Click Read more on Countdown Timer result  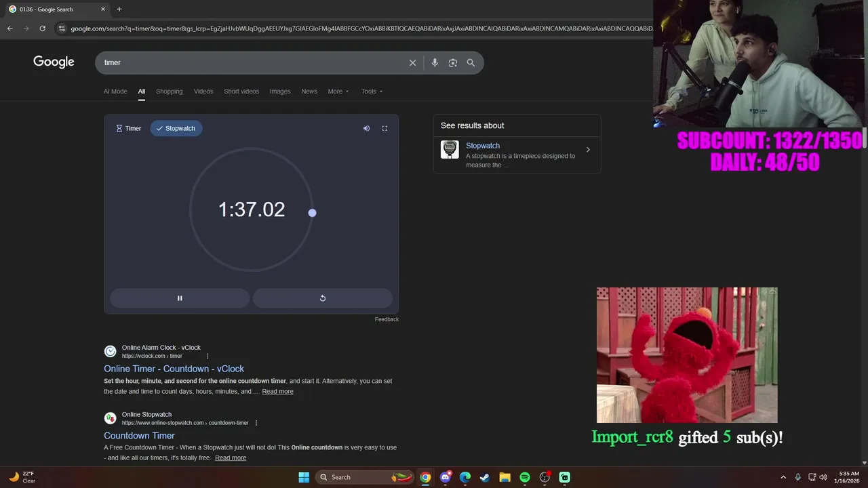(231, 458)
